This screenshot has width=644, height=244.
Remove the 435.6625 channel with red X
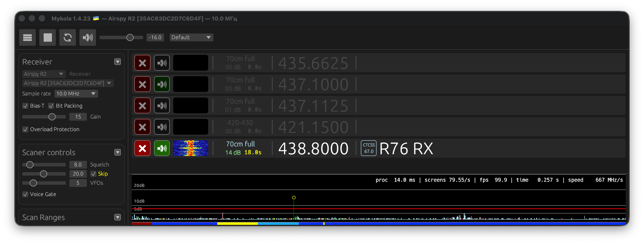pyautogui.click(x=142, y=63)
